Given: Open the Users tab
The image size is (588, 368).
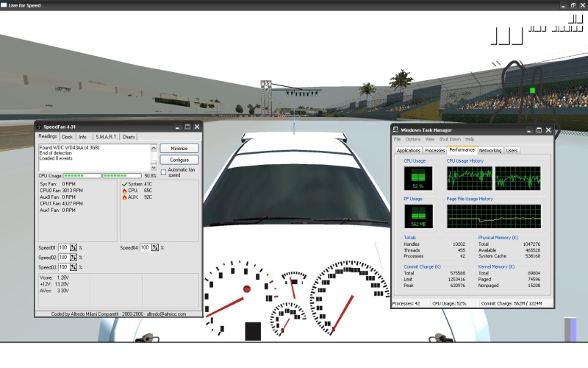Looking at the screenshot, I should (x=512, y=151).
